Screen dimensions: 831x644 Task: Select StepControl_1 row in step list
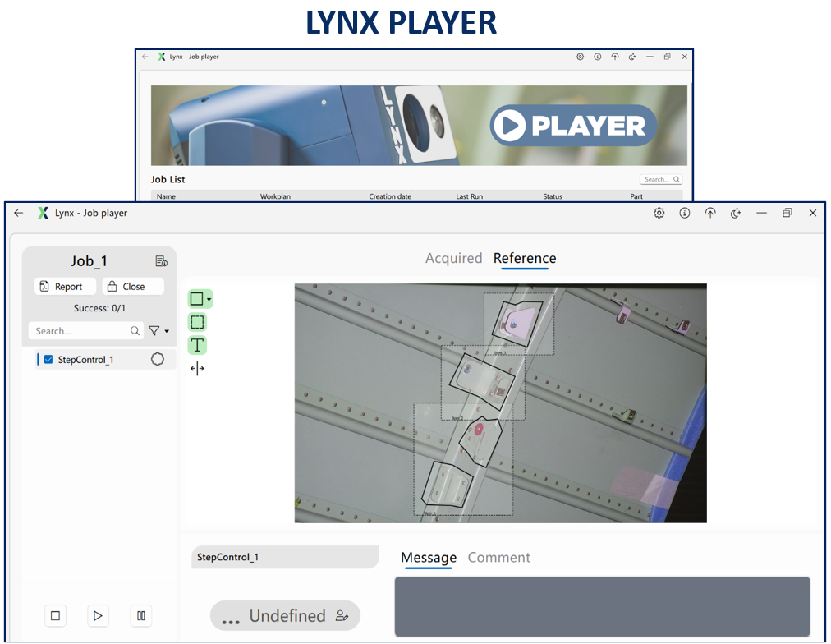(105, 359)
